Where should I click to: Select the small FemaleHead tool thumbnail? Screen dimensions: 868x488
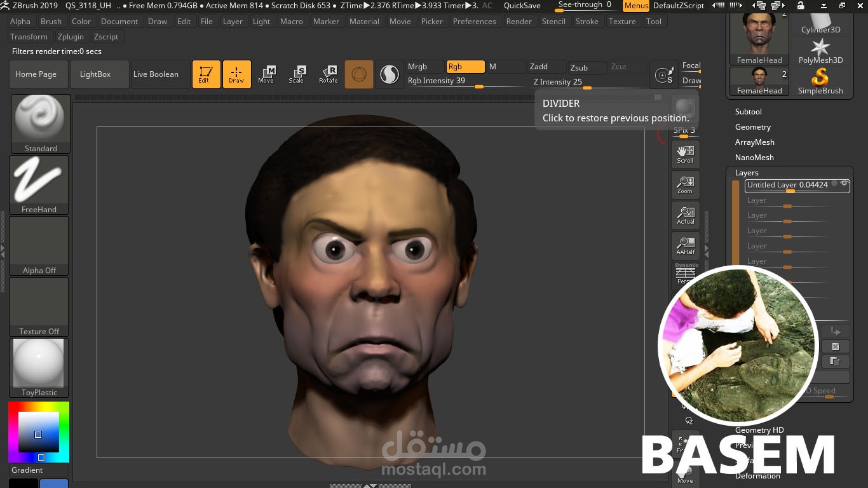(759, 82)
